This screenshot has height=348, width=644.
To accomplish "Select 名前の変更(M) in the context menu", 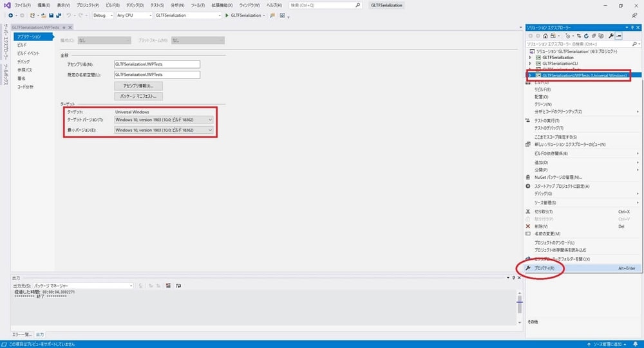I will click(x=583, y=234).
